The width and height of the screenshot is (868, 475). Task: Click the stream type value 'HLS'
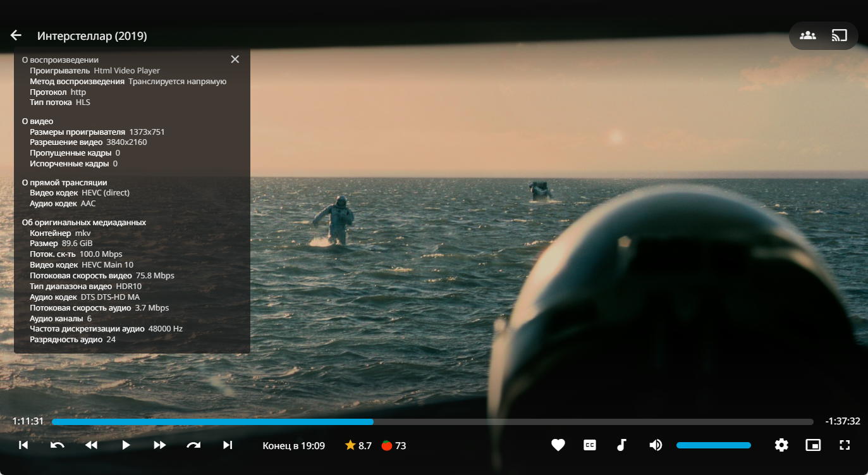[x=83, y=102]
